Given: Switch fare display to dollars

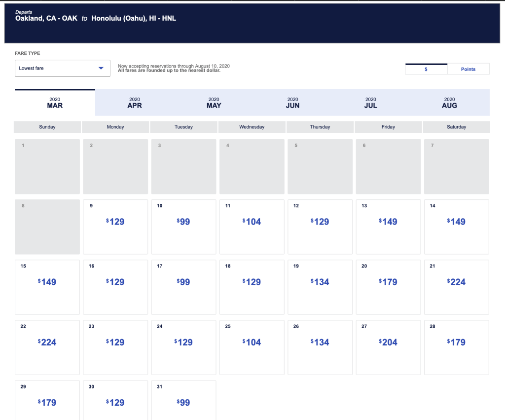Looking at the screenshot, I should [426, 69].
